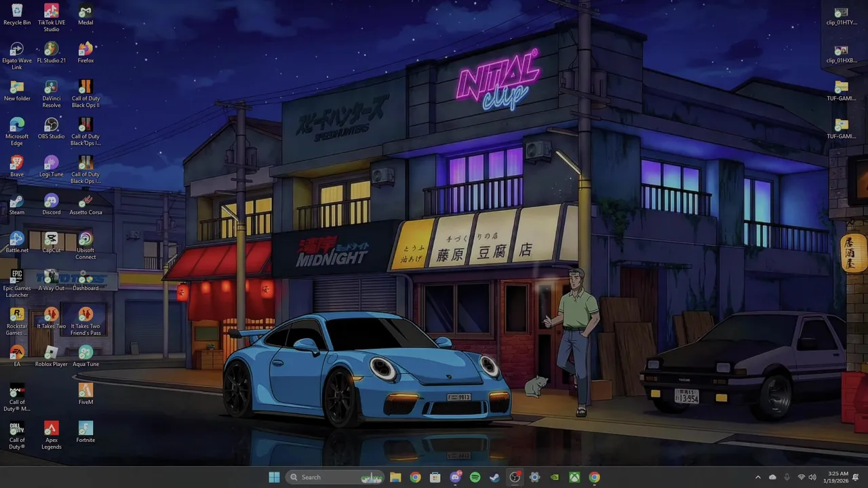This screenshot has width=868, height=488.
Task: Click the microphone tray icon
Action: click(787, 477)
